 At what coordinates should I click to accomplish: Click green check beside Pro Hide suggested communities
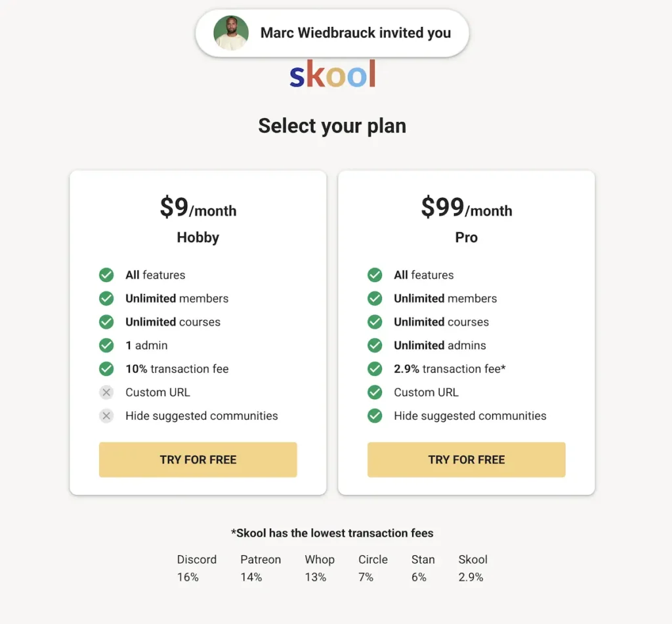375,416
